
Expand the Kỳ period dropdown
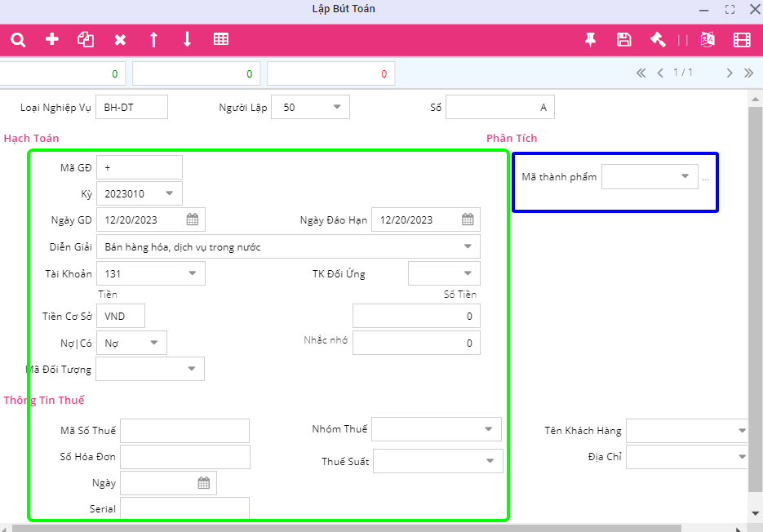(170, 193)
